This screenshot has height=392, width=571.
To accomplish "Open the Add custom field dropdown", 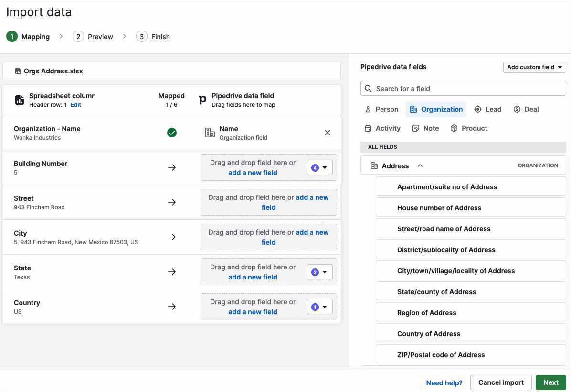I will (534, 67).
